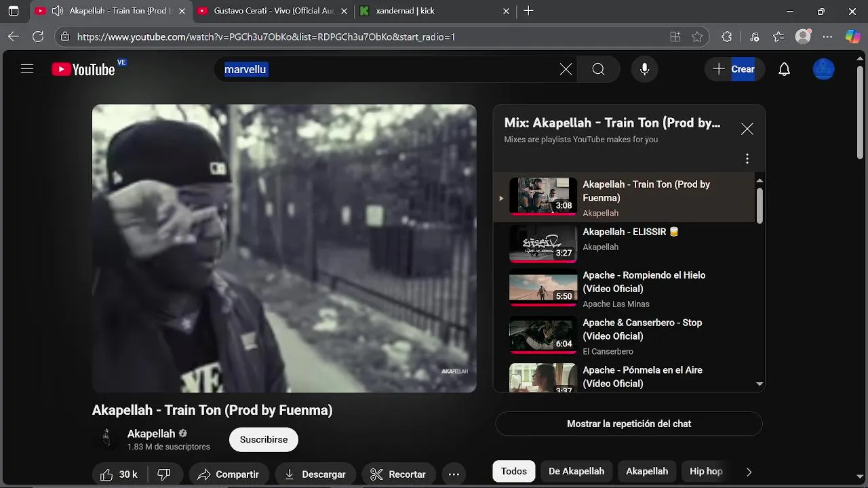The image size is (868, 488).
Task: Open Edge settings and more menu
Action: [x=827, y=37]
